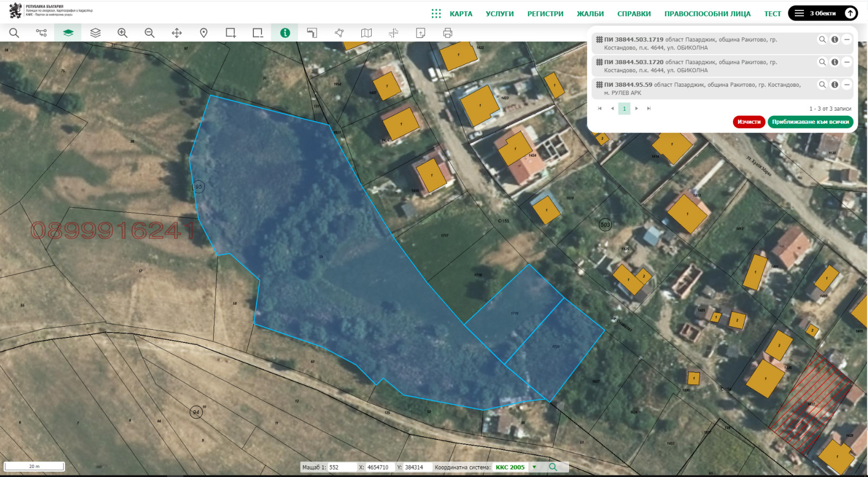868x477 pixels.
Task: Click the print icon
Action: point(448,33)
